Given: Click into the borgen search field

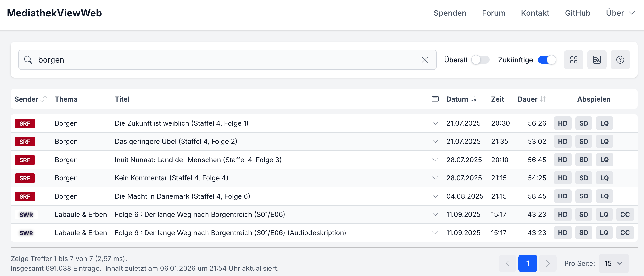Looking at the screenshot, I should [225, 60].
